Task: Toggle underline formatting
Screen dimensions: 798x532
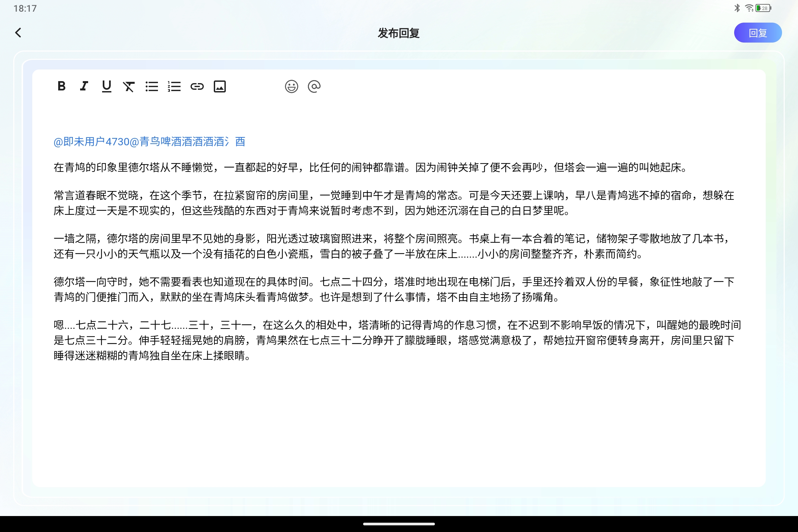Action: pyautogui.click(x=106, y=86)
